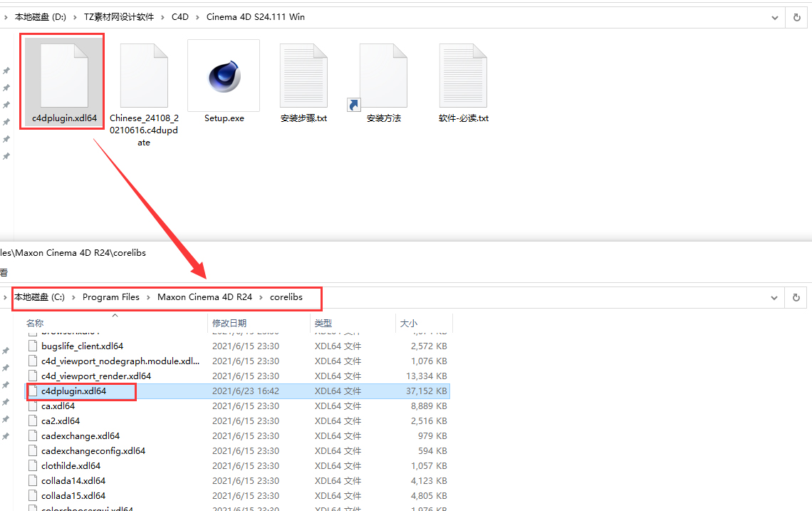Expand chevron after Maxon Cinema 4D R24 breadcrumb
This screenshot has height=511, width=812.
261,297
